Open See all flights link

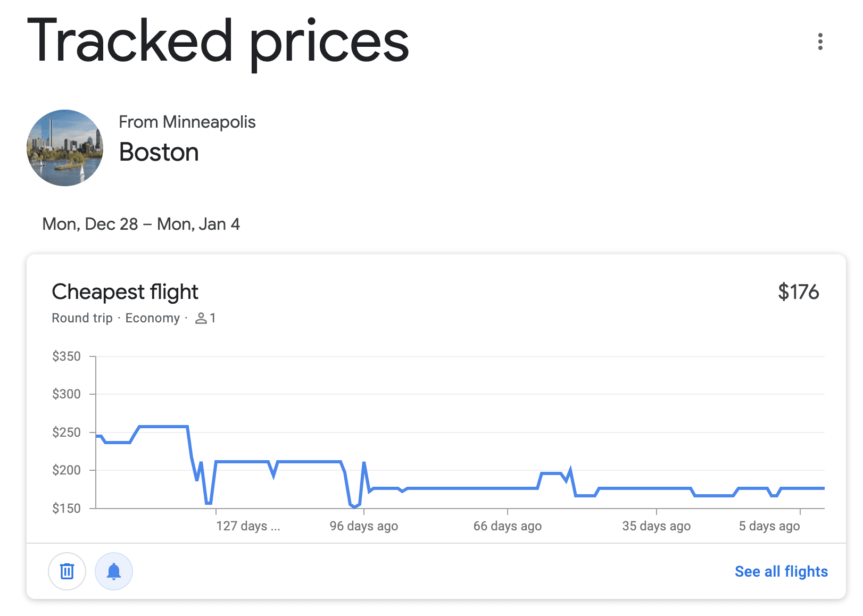[x=781, y=571]
